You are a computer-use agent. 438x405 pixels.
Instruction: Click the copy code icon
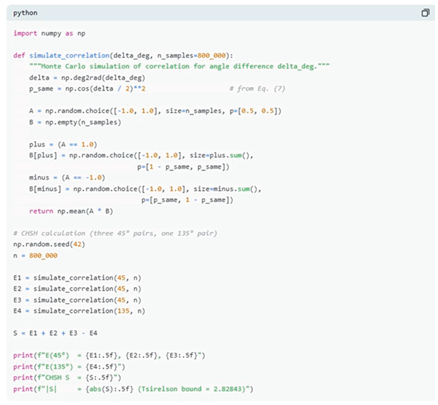(425, 13)
